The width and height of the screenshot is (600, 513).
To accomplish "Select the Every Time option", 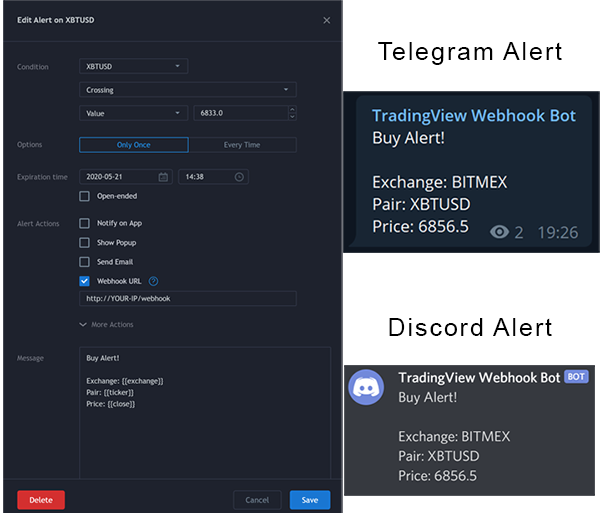I will pyautogui.click(x=242, y=145).
